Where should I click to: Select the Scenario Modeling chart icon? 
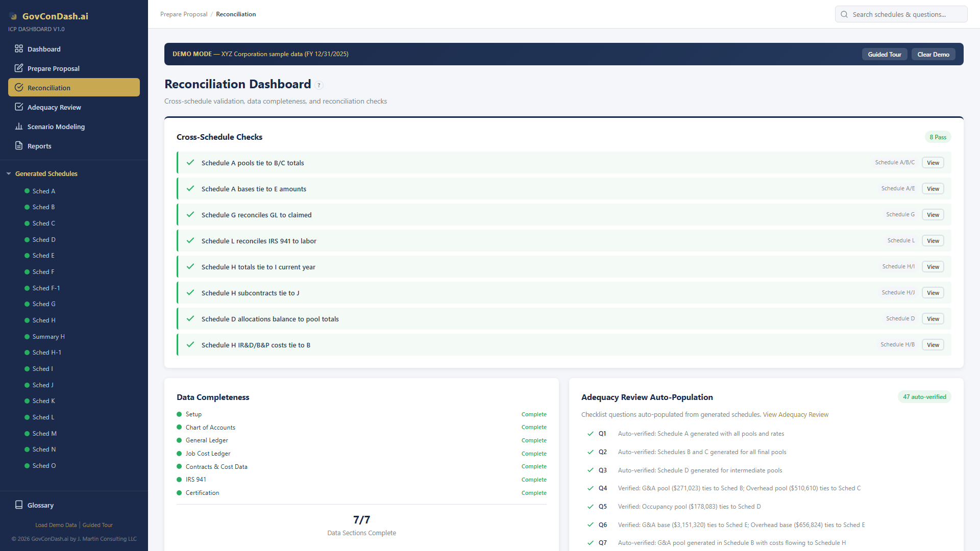pos(18,127)
